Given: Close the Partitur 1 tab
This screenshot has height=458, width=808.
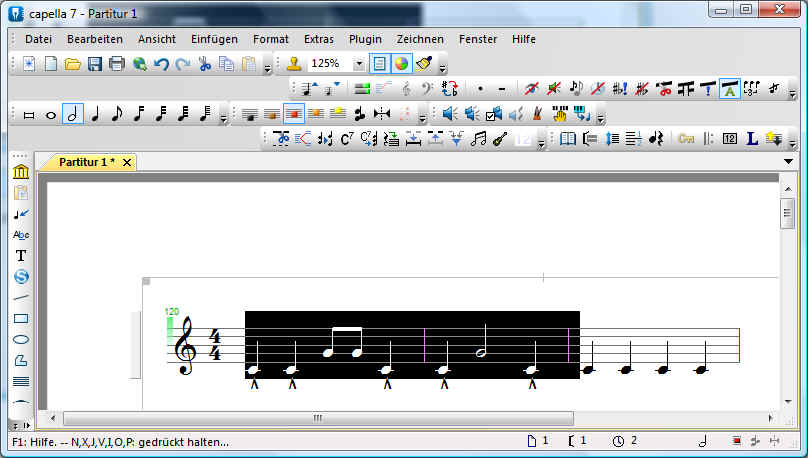Looking at the screenshot, I should pos(126,162).
